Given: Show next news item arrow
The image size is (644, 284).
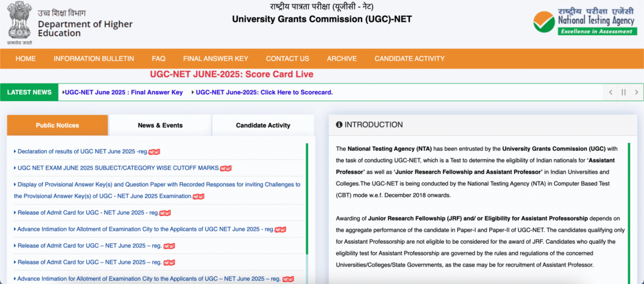Looking at the screenshot, I should (636, 92).
